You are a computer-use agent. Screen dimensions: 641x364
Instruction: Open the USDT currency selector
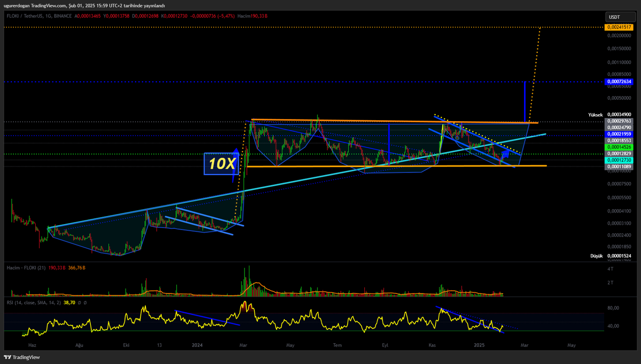click(620, 17)
